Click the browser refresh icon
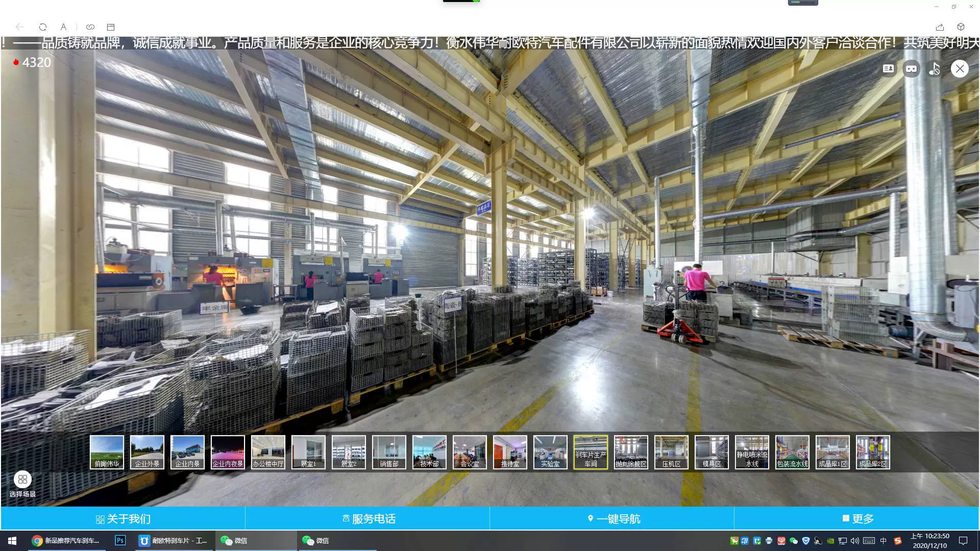The width and height of the screenshot is (980, 551). click(43, 27)
